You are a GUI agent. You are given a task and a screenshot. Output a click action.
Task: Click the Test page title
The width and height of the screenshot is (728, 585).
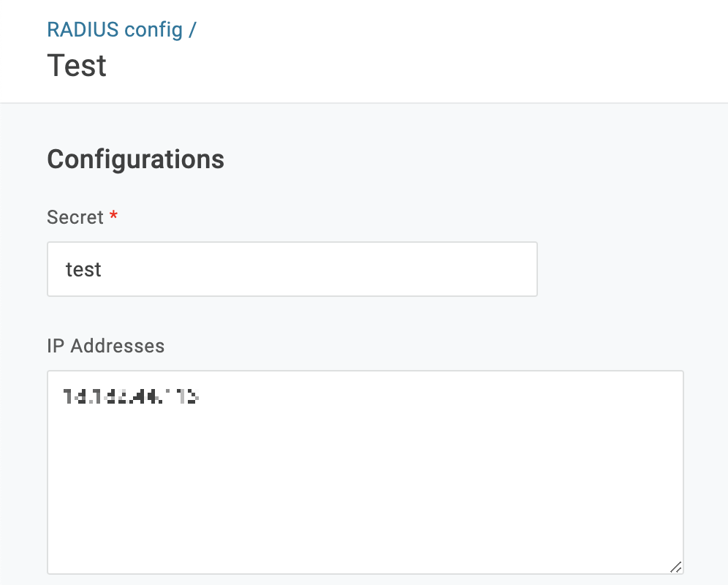click(77, 66)
